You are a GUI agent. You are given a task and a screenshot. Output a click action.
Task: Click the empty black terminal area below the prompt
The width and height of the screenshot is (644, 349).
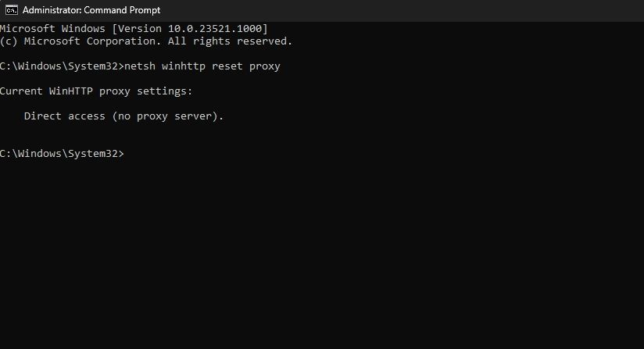click(x=320, y=258)
